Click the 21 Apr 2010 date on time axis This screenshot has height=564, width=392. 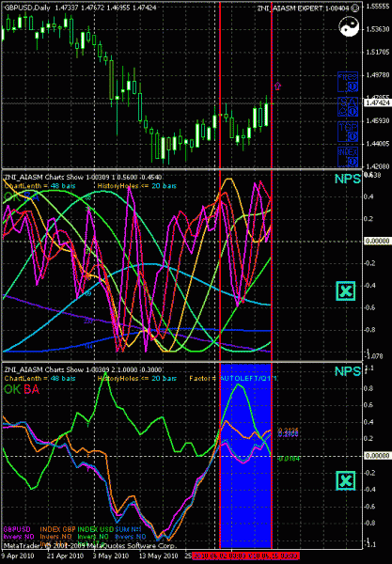point(66,556)
